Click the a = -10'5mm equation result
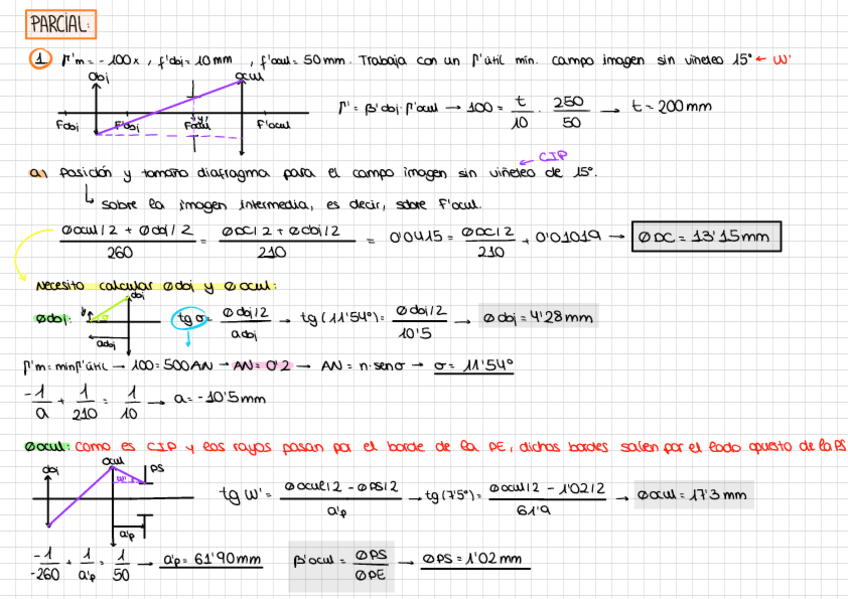Image resolution: width=848 pixels, height=599 pixels. pyautogui.click(x=220, y=399)
